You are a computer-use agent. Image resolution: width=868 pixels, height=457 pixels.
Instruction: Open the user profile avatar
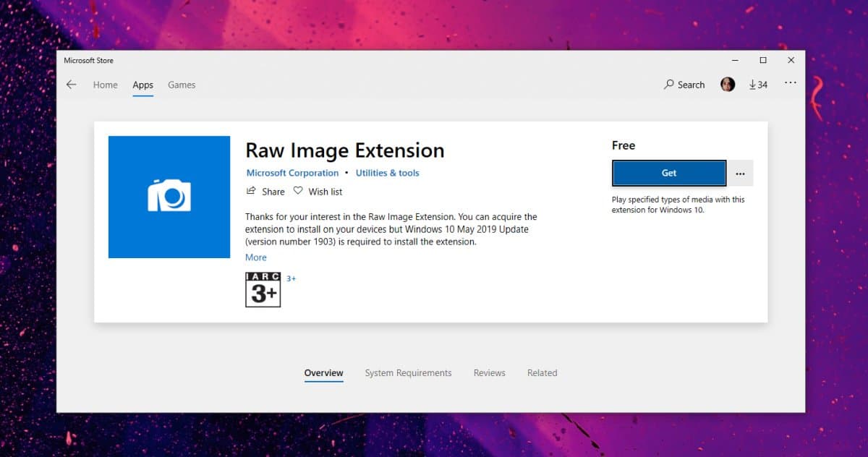[x=728, y=85]
